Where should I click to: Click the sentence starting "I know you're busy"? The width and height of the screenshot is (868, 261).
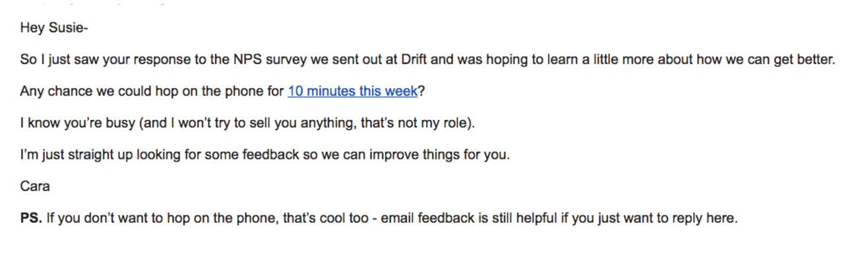[x=247, y=123]
